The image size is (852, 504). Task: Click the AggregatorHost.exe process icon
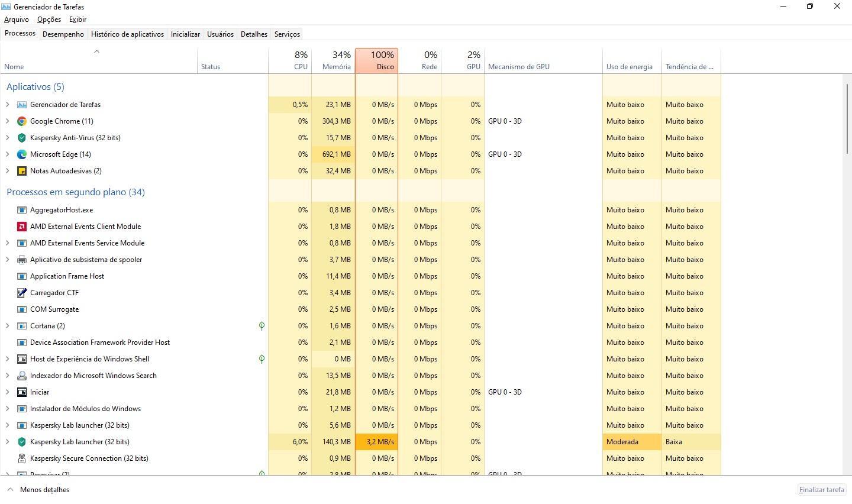click(22, 210)
